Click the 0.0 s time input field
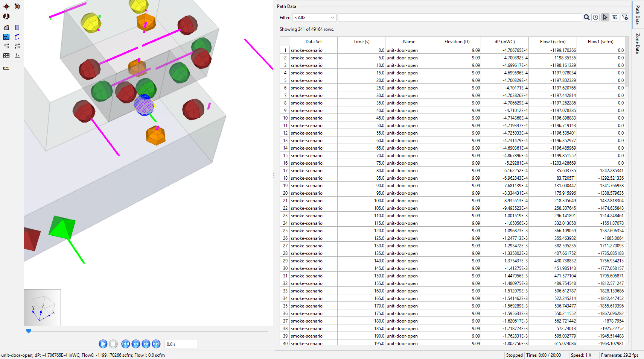Viewport: 644px width, 359px height. point(181,344)
